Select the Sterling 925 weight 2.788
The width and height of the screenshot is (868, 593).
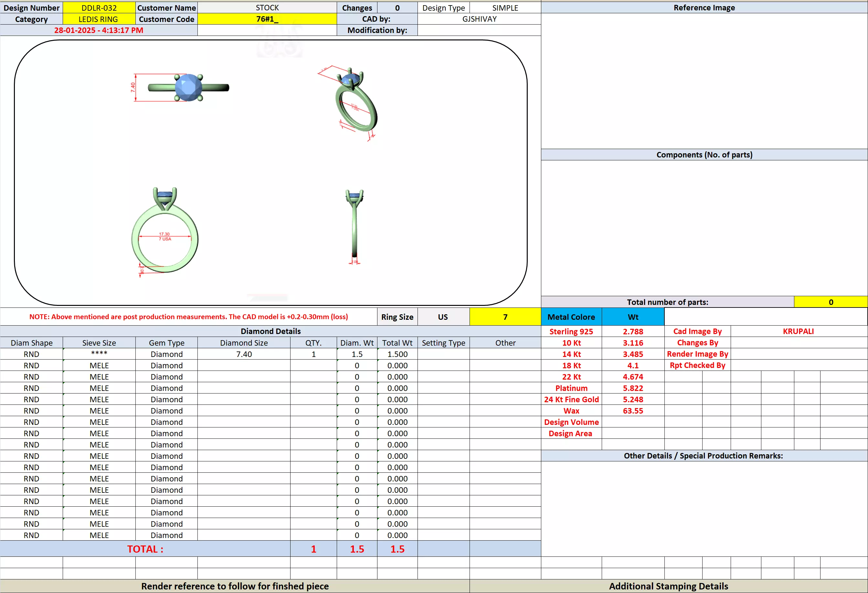click(633, 331)
